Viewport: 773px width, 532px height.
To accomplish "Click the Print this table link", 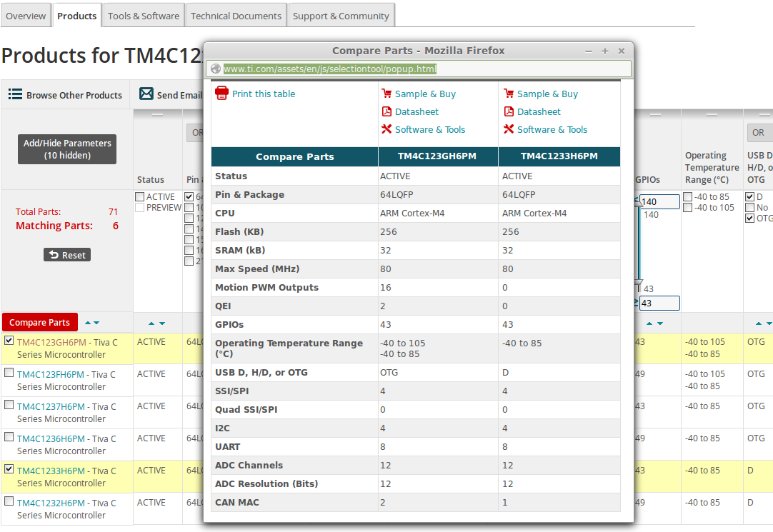I will click(264, 94).
